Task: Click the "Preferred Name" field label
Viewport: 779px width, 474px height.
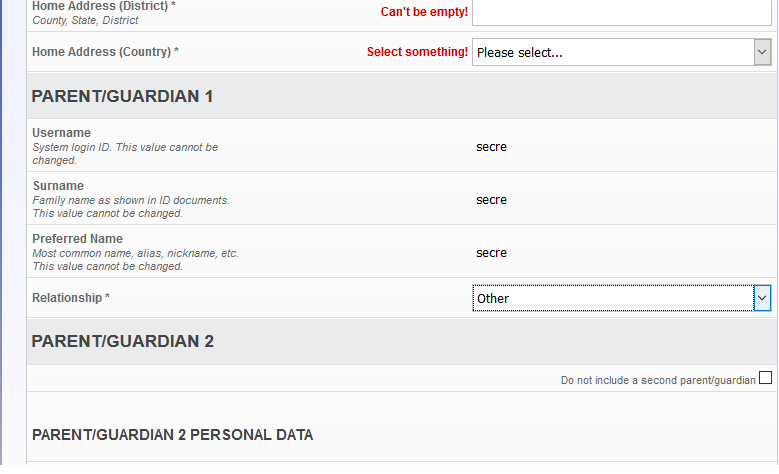Action: (78, 239)
